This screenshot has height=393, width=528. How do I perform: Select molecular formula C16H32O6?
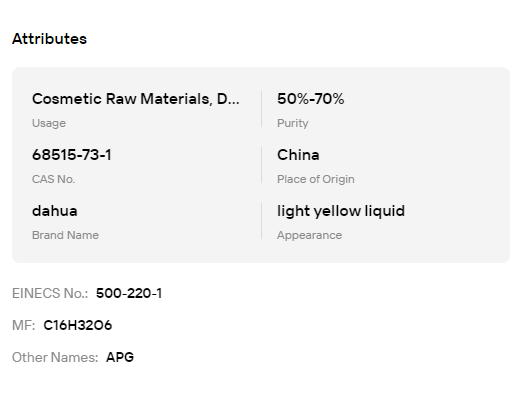coord(78,325)
